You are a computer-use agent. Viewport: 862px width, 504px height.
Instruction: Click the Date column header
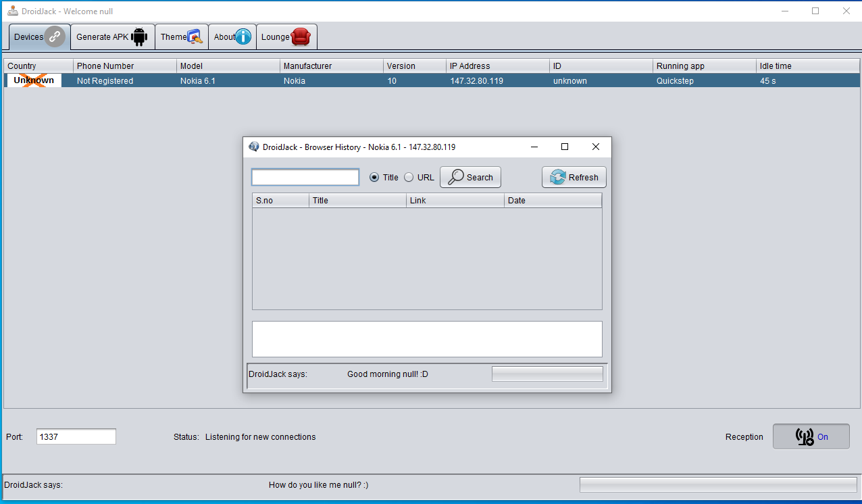pyautogui.click(x=553, y=201)
